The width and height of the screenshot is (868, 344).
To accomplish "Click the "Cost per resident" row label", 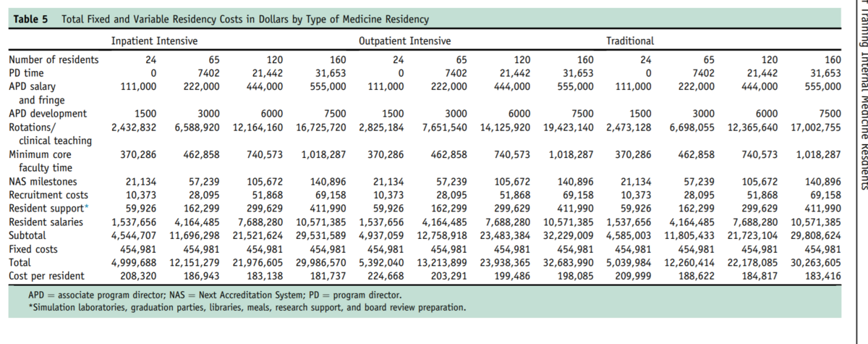I will pos(46,275).
